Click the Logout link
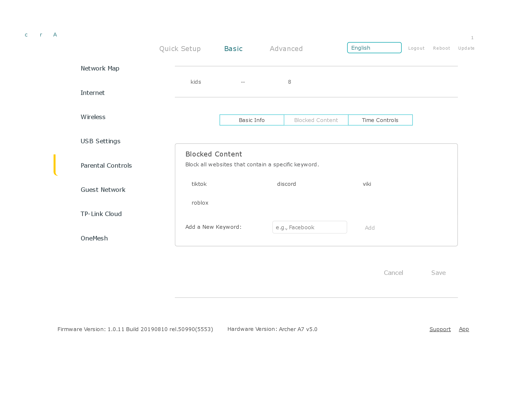 (x=416, y=48)
